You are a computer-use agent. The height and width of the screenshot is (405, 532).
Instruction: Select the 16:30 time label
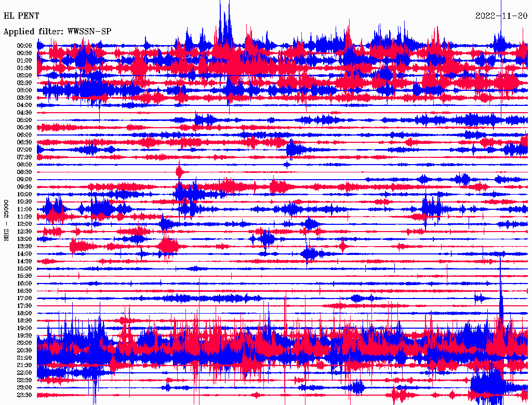[x=24, y=291]
